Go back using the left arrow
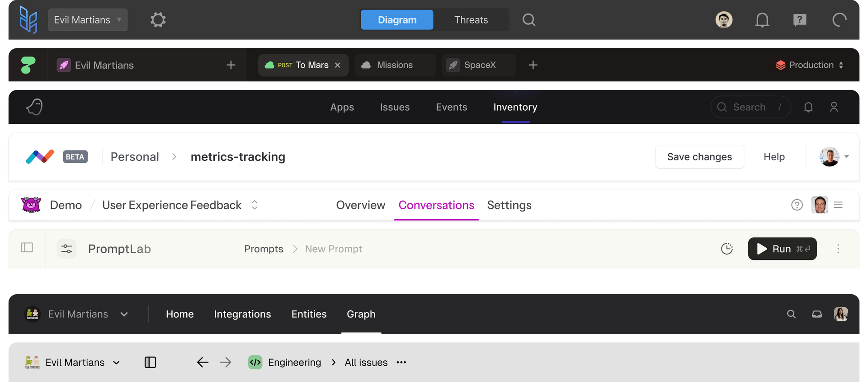This screenshot has height=382, width=868. coord(203,362)
